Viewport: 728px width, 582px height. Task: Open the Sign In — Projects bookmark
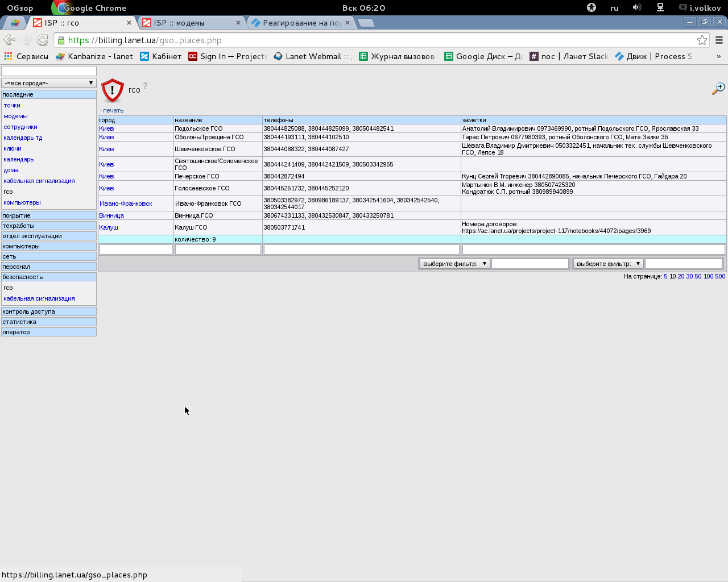(x=227, y=56)
